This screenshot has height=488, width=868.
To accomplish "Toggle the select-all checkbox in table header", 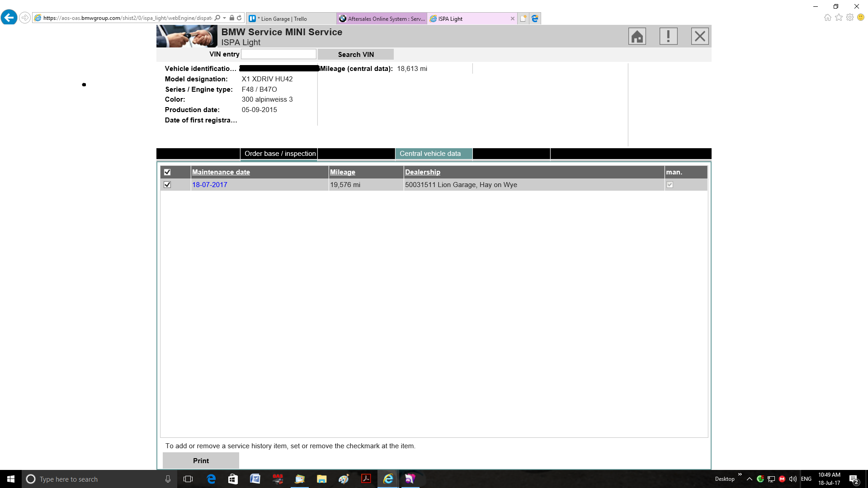I will tap(167, 172).
